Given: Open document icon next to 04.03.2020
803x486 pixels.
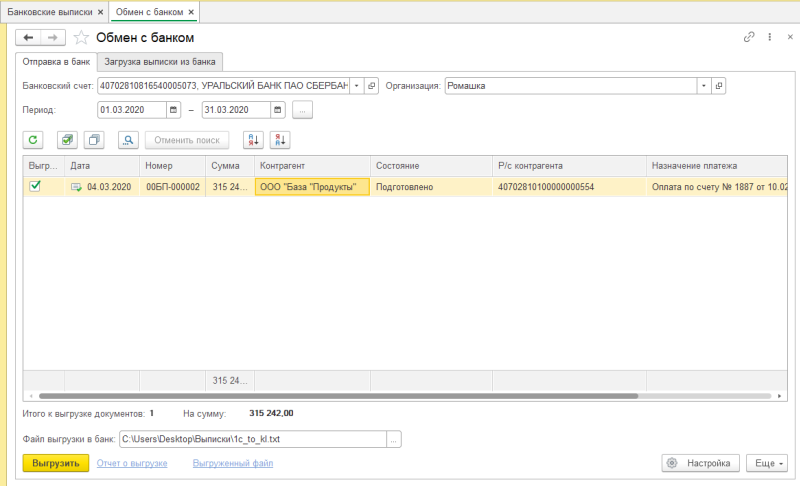Looking at the screenshot, I should tap(76, 187).
